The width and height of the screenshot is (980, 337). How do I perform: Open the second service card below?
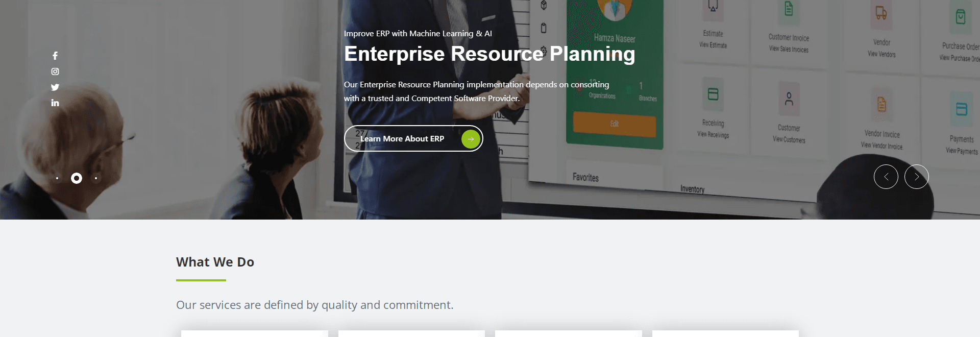coord(411,334)
